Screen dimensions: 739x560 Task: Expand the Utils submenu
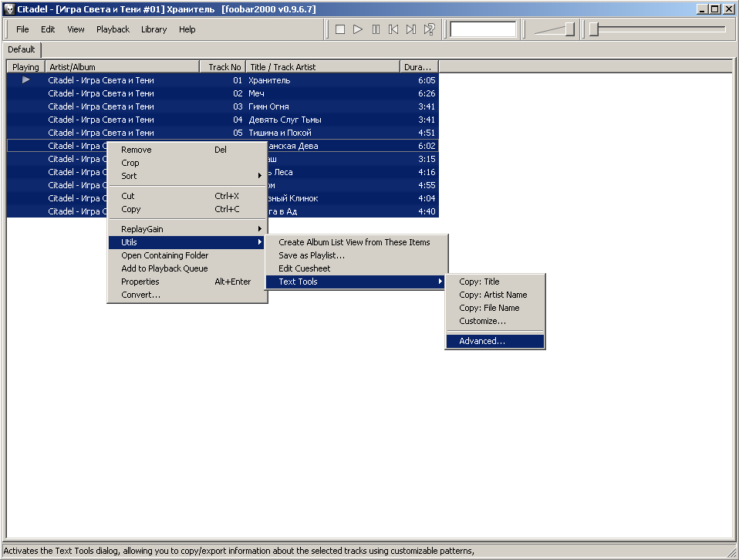pyautogui.click(x=187, y=242)
